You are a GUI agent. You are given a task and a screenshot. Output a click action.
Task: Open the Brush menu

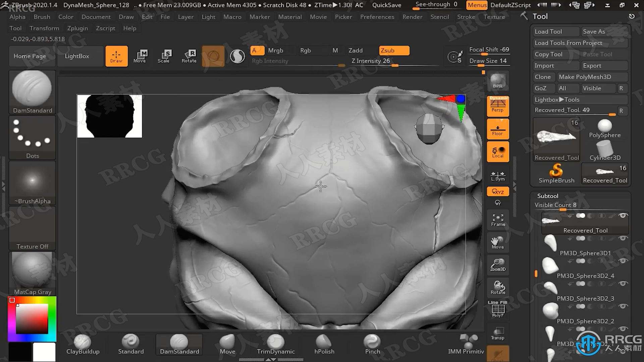click(x=42, y=17)
